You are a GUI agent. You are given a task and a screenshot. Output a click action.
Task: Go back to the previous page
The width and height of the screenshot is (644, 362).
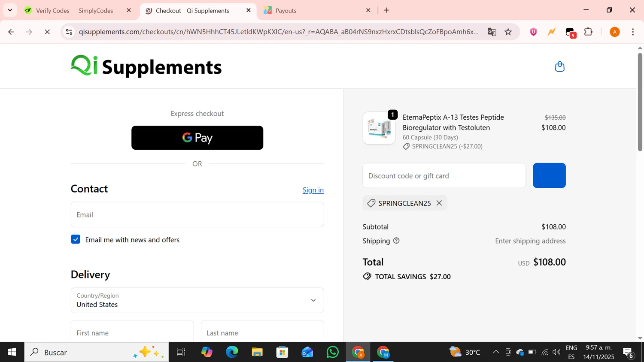coord(11,32)
